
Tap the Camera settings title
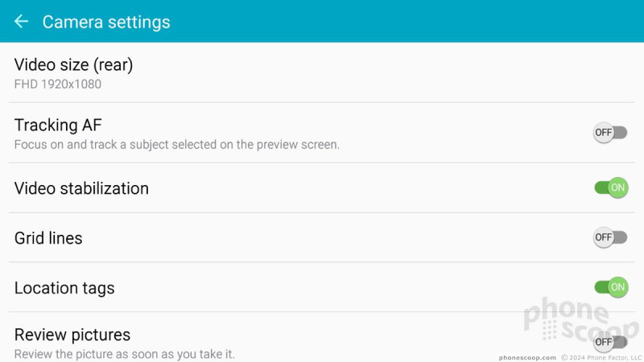click(x=106, y=23)
